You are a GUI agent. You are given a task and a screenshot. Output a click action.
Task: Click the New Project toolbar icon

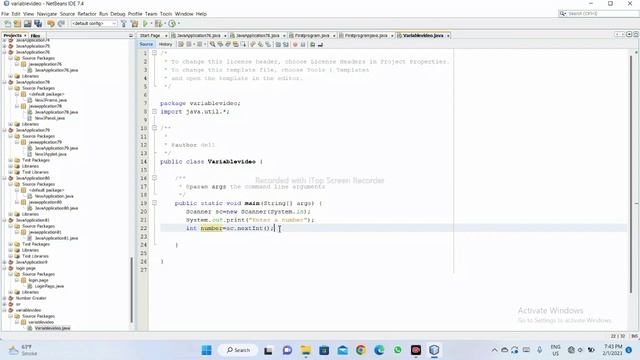17,24
